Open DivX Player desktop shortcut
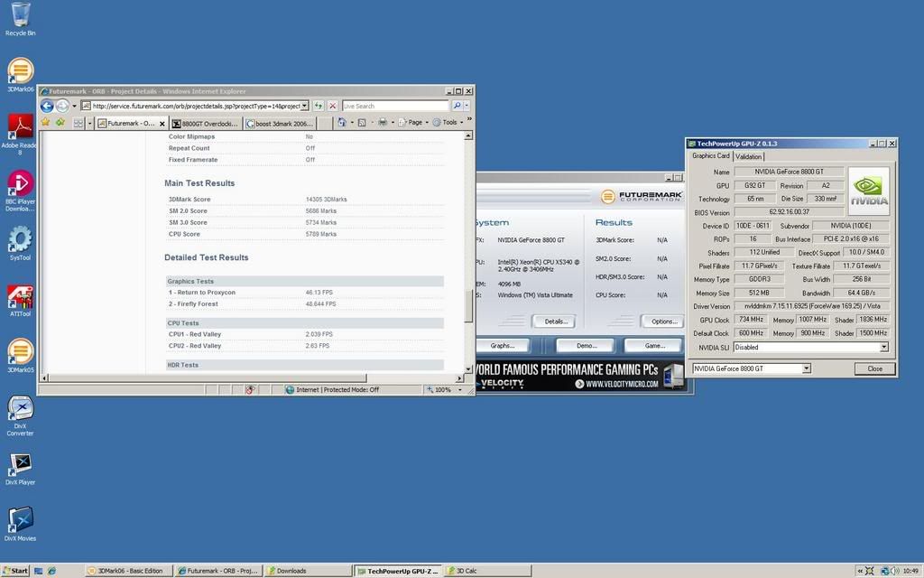 click(20, 469)
